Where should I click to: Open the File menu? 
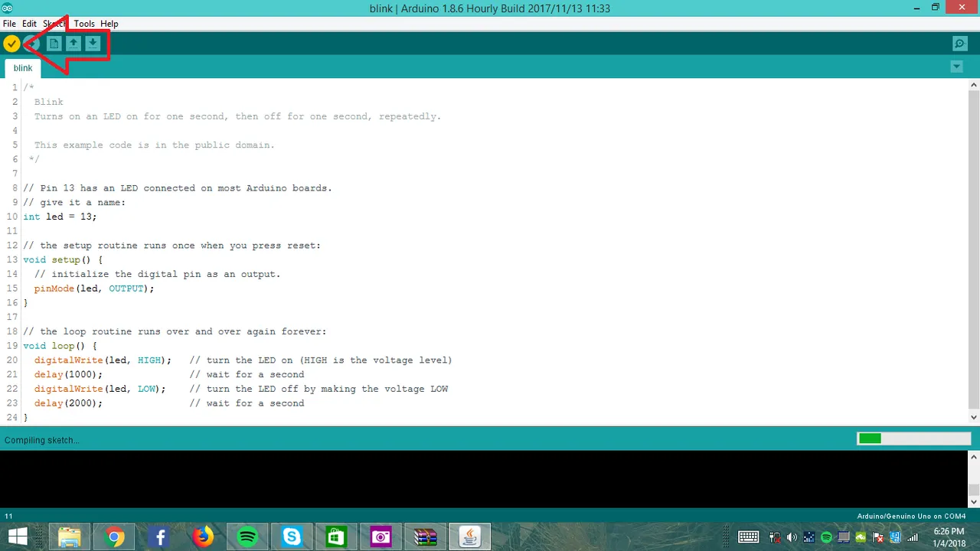[9, 24]
